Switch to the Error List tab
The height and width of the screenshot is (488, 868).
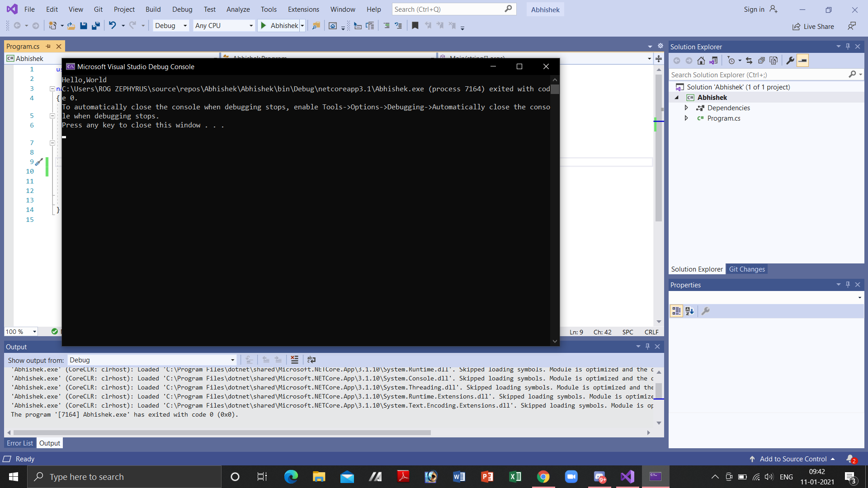pos(20,443)
